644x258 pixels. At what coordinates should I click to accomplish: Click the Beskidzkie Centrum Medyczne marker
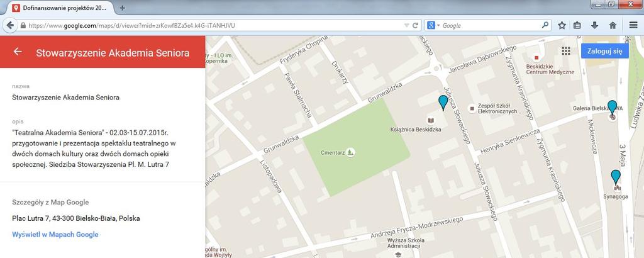click(x=536, y=57)
